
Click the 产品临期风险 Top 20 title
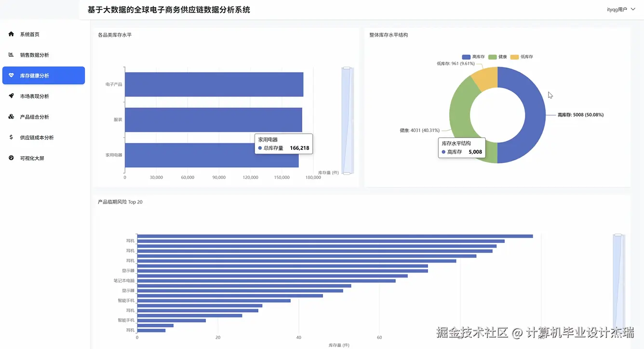pyautogui.click(x=120, y=202)
